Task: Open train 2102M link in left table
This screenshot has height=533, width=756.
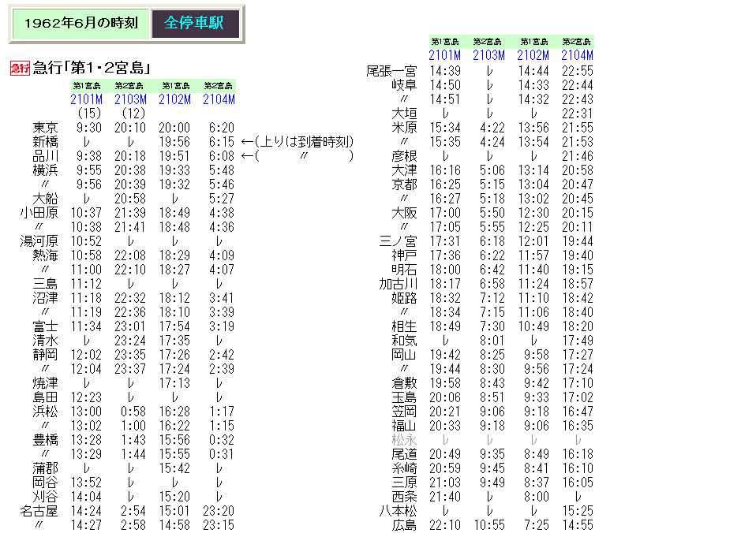Action: point(174,99)
